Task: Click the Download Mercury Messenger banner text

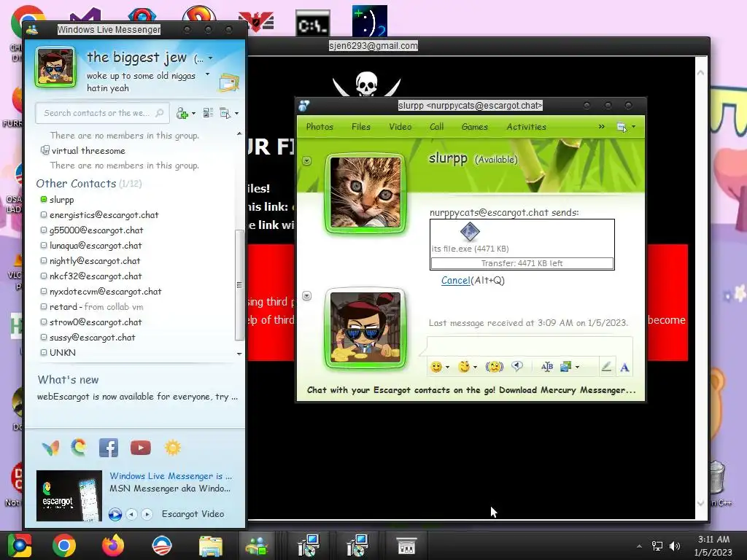Action: (568, 390)
